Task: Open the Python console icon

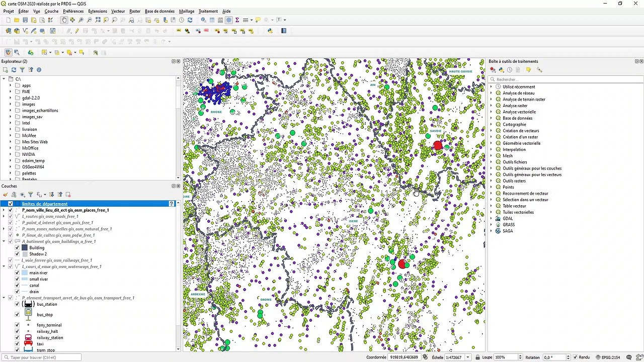Action: click(x=270, y=31)
